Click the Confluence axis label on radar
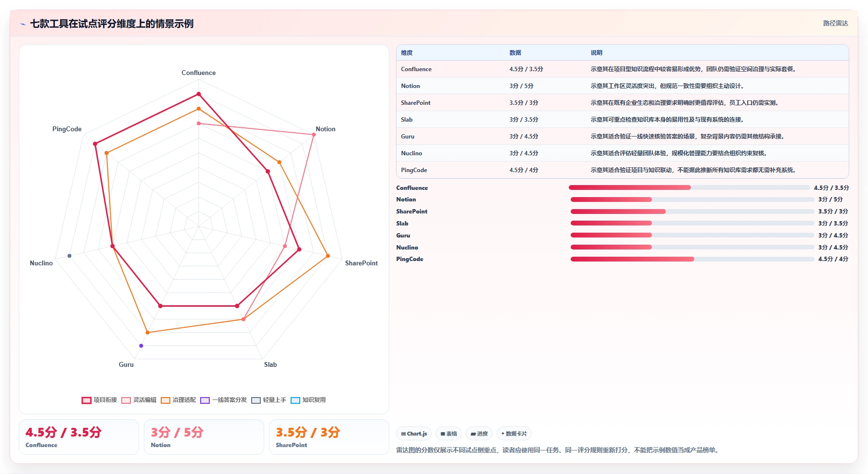 click(198, 73)
